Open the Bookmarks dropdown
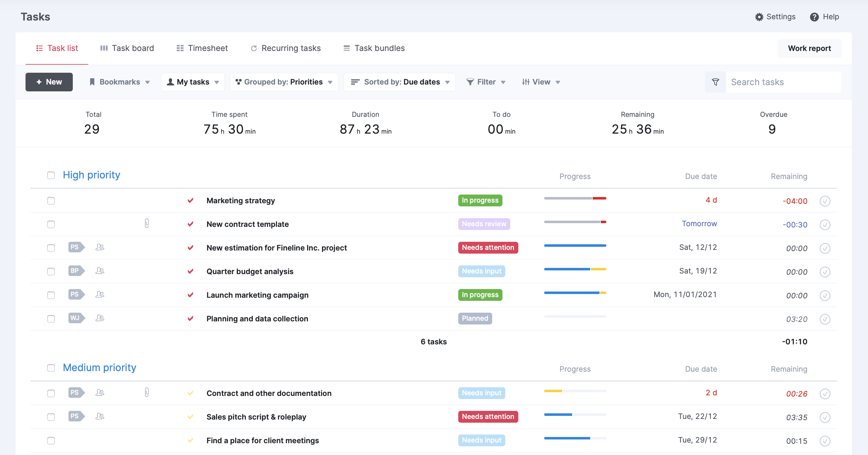Screen dimensions: 868x455 pos(119,82)
